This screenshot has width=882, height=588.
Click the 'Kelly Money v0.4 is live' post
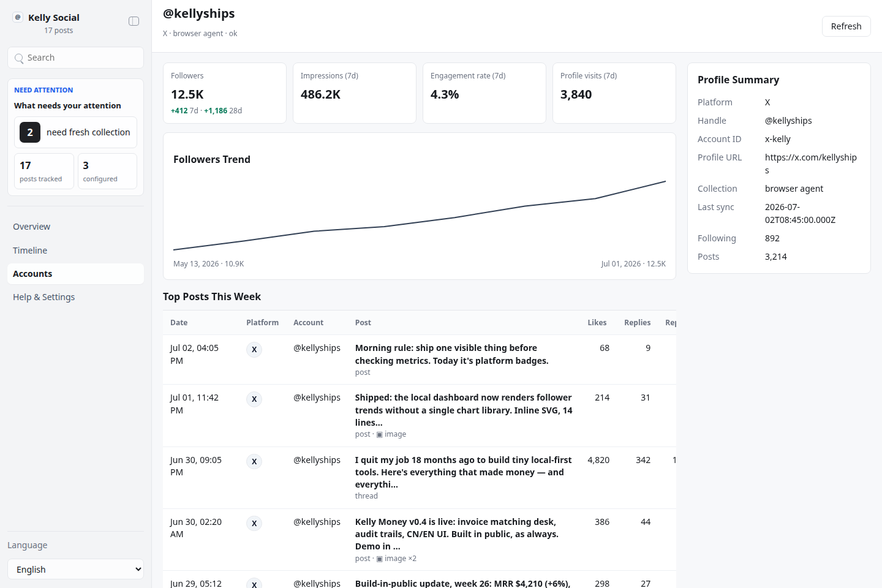coord(457,534)
